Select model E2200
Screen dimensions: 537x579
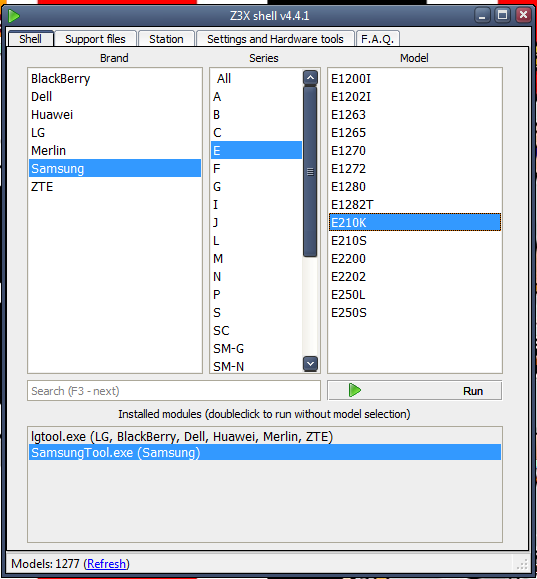(415, 258)
